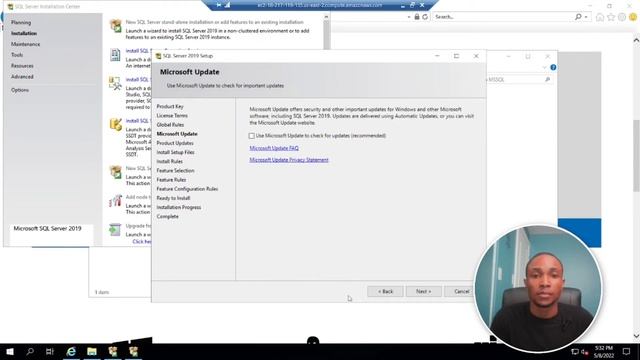Screen dimensions: 640x360
Task: Select License Terms step in setup sidebar
Action: pyautogui.click(x=172, y=116)
